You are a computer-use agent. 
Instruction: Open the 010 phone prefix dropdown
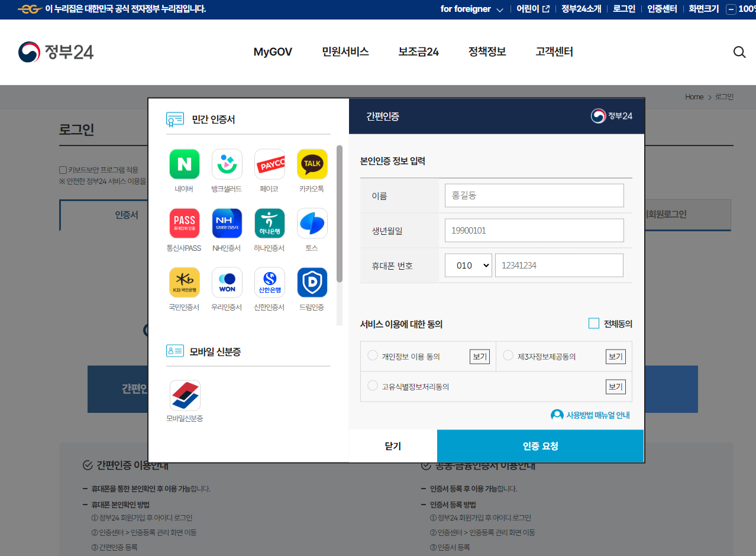pyautogui.click(x=468, y=265)
